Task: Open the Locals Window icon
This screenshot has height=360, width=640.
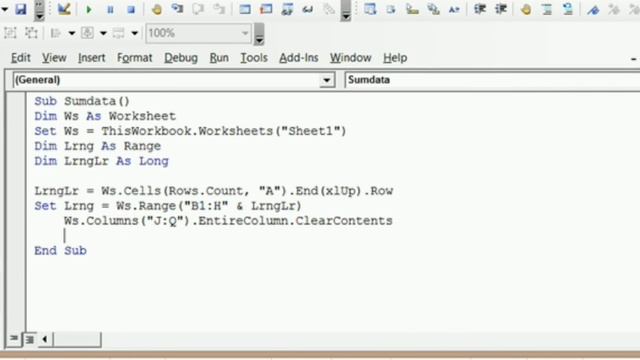Action: (245, 9)
